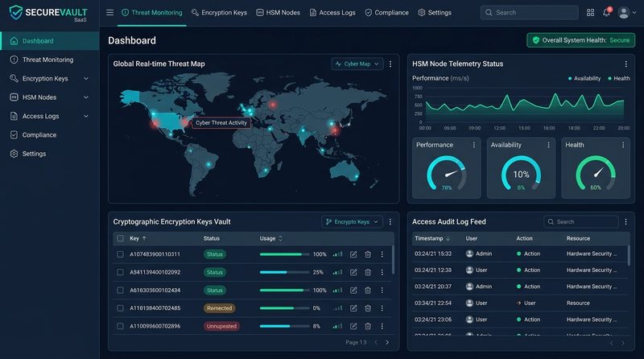Open Access Audit Log options menu
This screenshot has height=359, width=644.
(625, 222)
